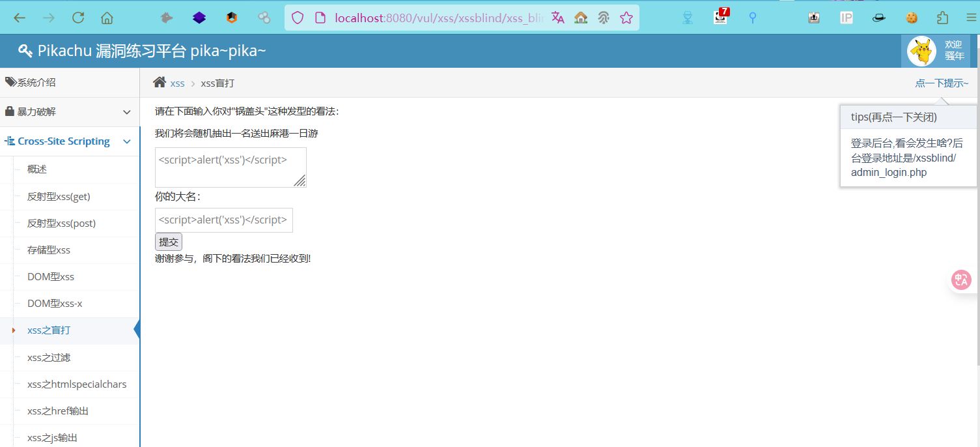Open the cookie extension icon

pos(911,18)
